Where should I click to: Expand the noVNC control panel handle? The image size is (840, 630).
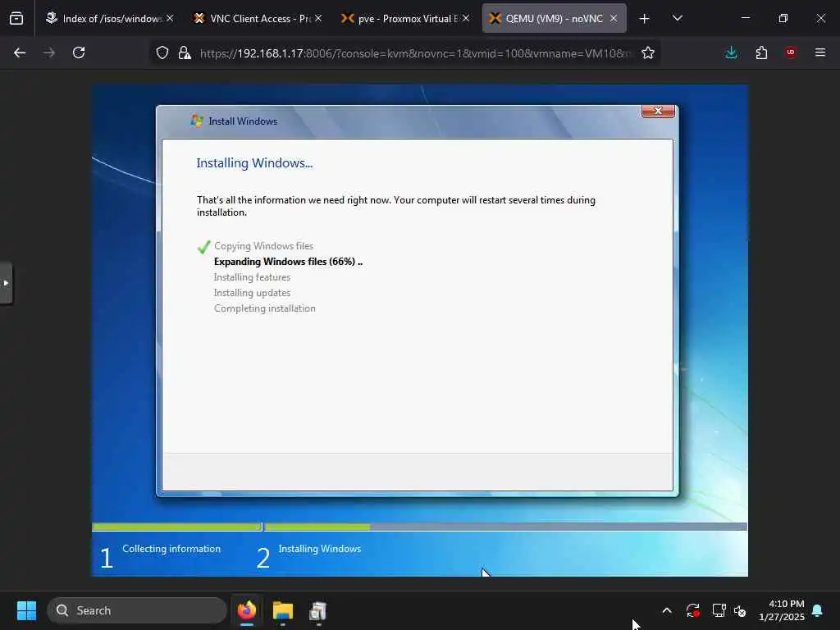(6, 283)
